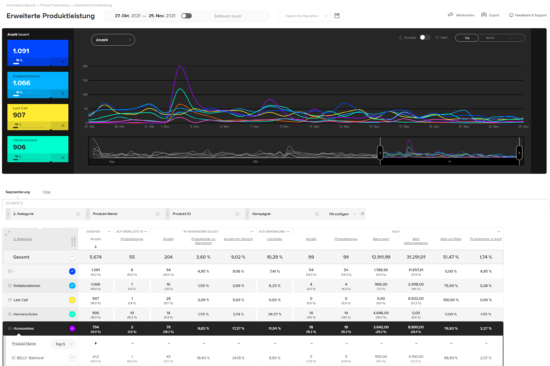Image resolution: width=550 pixels, height=366 pixels.
Task: Sort by Warenwert column header
Action: [x=381, y=239]
